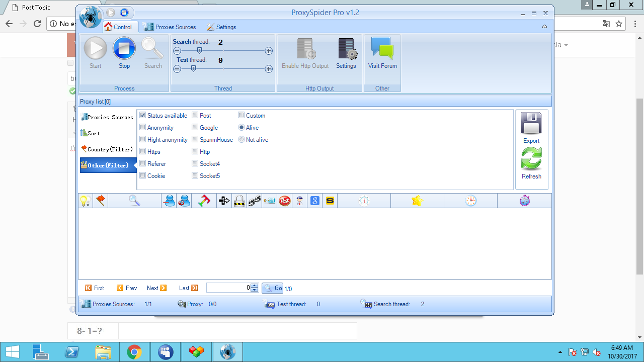The height and width of the screenshot is (362, 644).
Task: Check the Socket5 filter checkbox
Action: (x=195, y=176)
